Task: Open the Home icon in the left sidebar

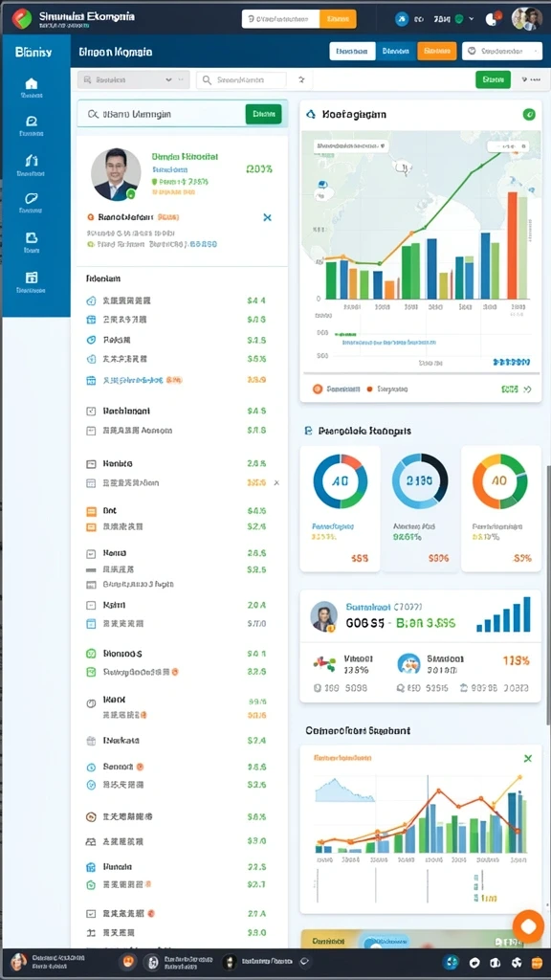Action: point(32,84)
